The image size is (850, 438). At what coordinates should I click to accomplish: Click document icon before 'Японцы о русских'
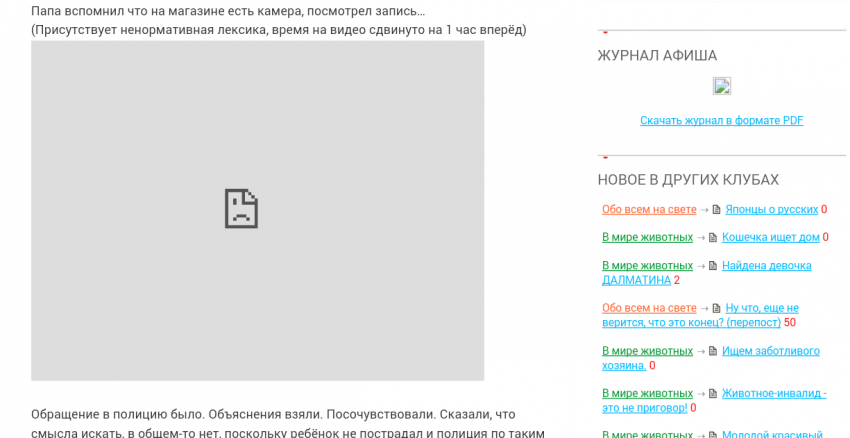715,210
